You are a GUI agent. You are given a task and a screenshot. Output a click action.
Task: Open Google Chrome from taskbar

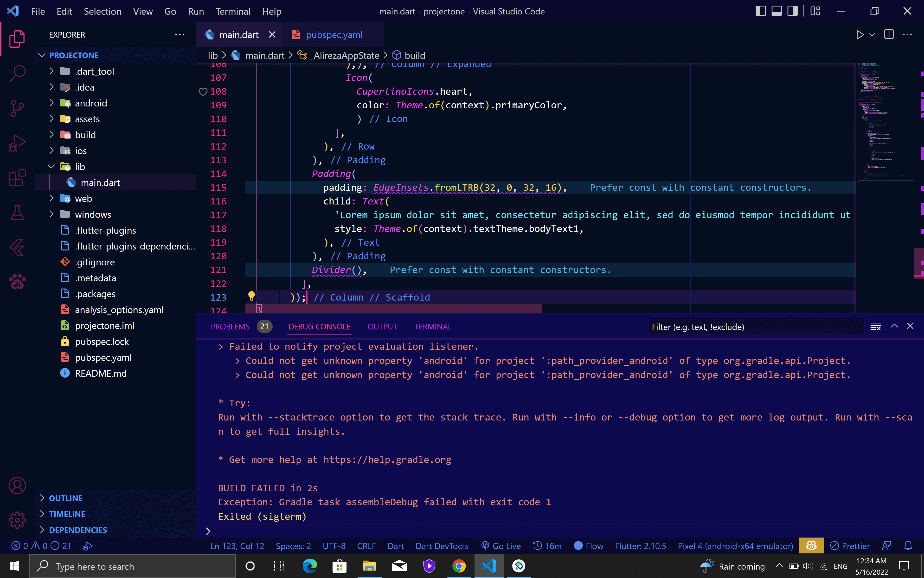pyautogui.click(x=459, y=566)
